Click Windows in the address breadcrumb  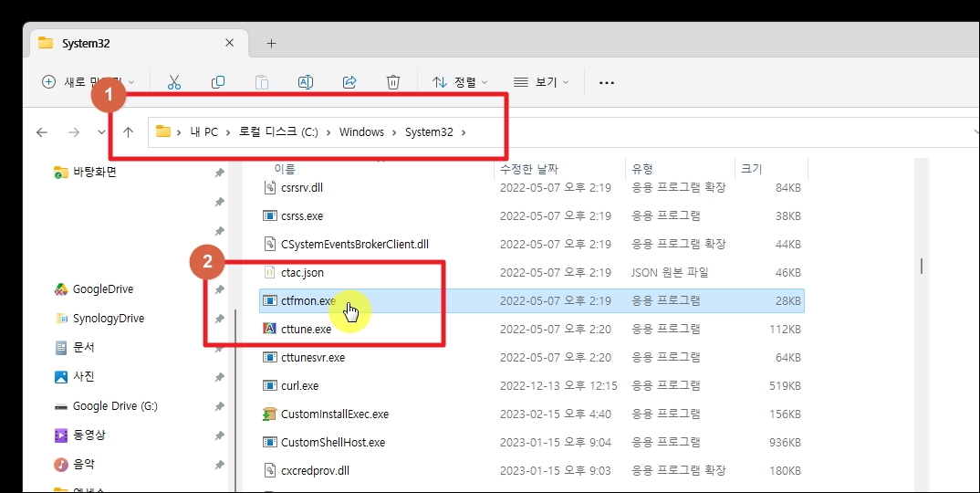(361, 132)
